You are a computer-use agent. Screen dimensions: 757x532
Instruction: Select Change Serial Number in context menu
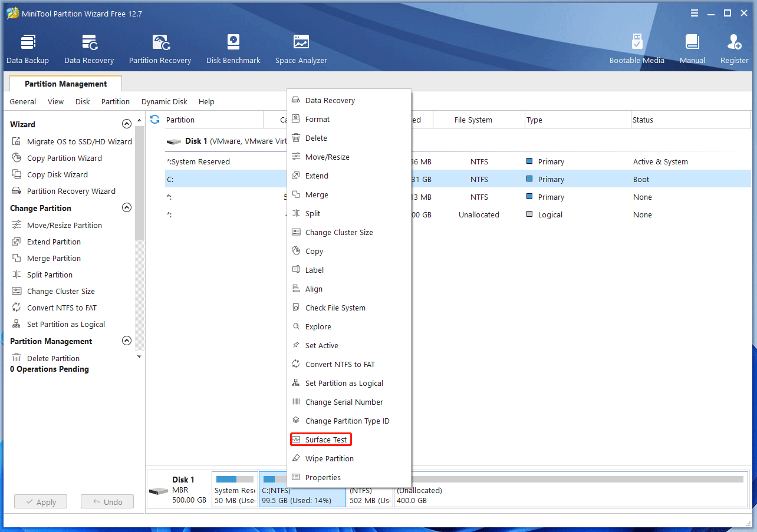pyautogui.click(x=349, y=402)
